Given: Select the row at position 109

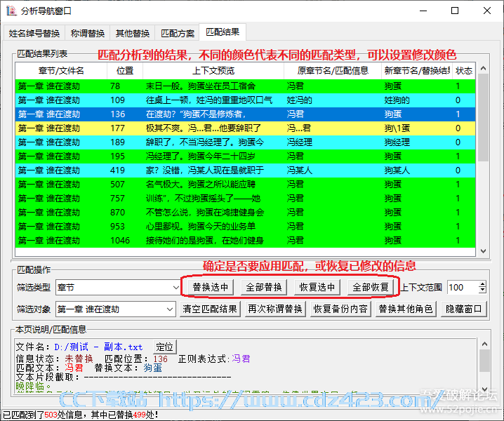Looking at the screenshot, I should (245, 100).
